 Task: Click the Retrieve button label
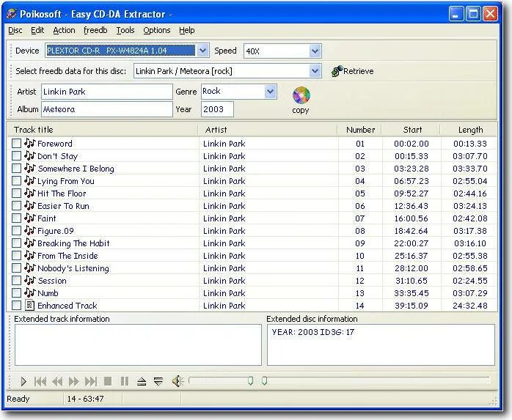click(x=358, y=71)
